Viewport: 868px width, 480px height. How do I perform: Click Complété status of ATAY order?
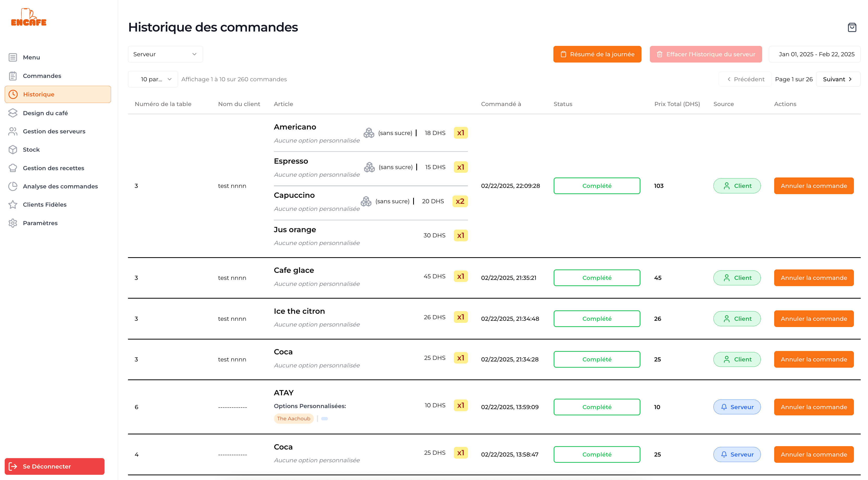(x=597, y=407)
